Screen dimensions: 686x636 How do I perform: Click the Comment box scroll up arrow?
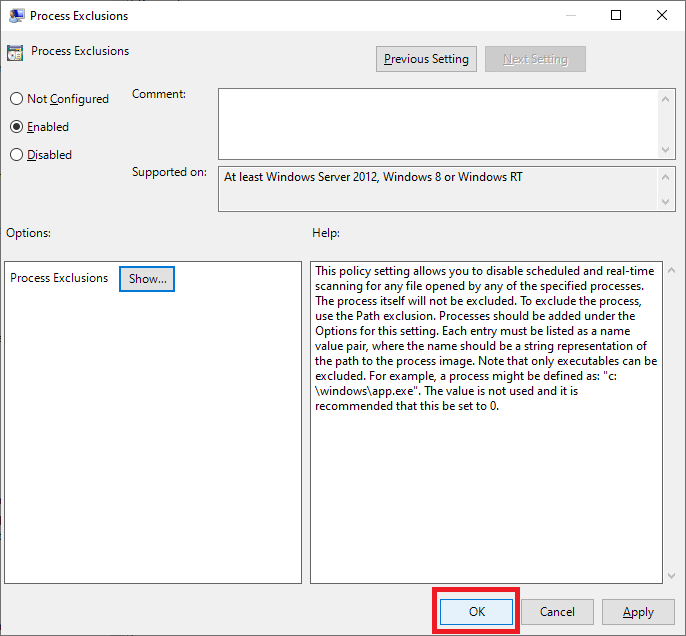click(x=667, y=97)
